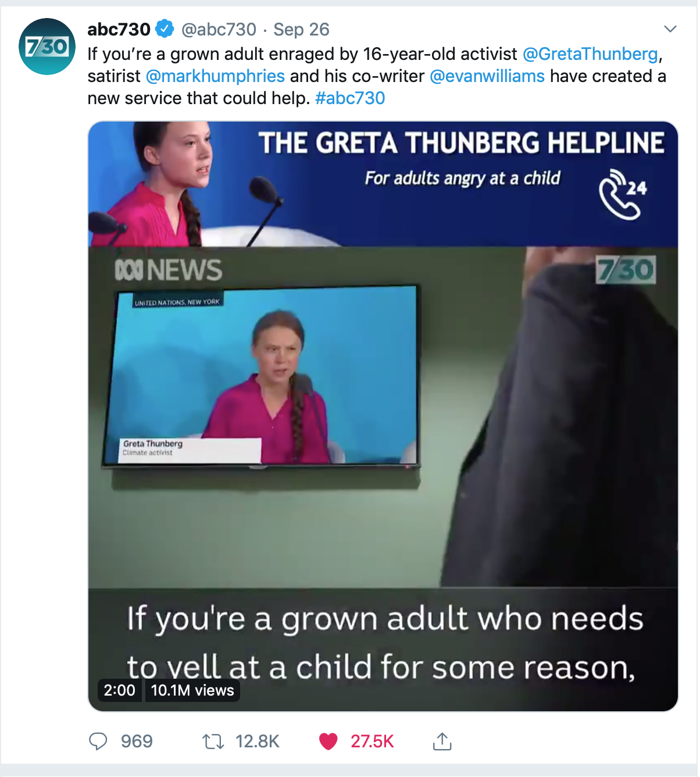Unlike the tweet via red heart

(328, 742)
